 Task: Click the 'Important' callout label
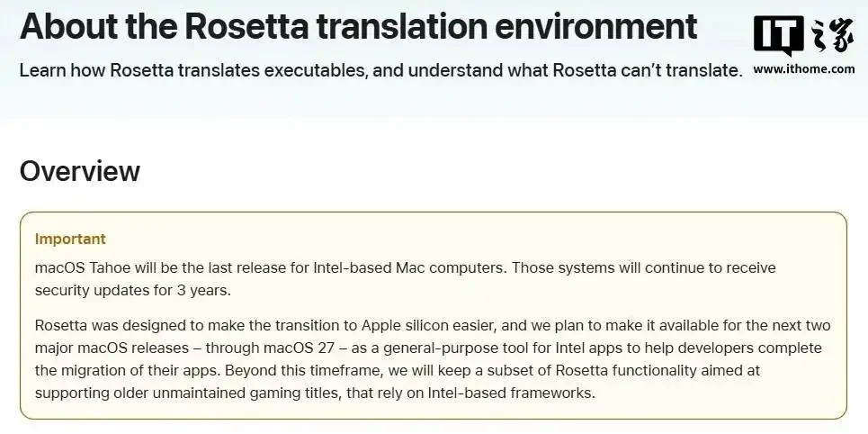click(70, 239)
